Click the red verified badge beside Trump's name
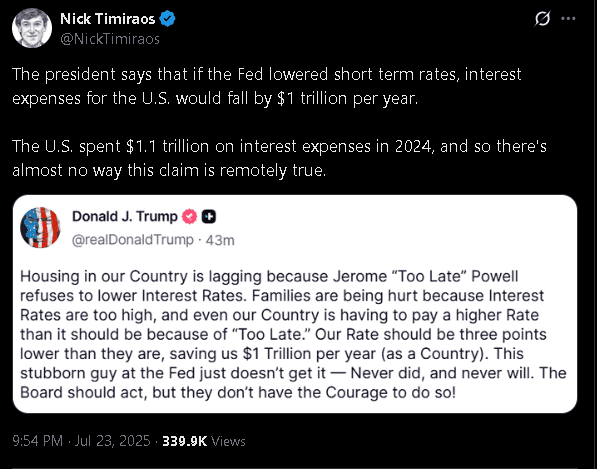 pos(189,217)
